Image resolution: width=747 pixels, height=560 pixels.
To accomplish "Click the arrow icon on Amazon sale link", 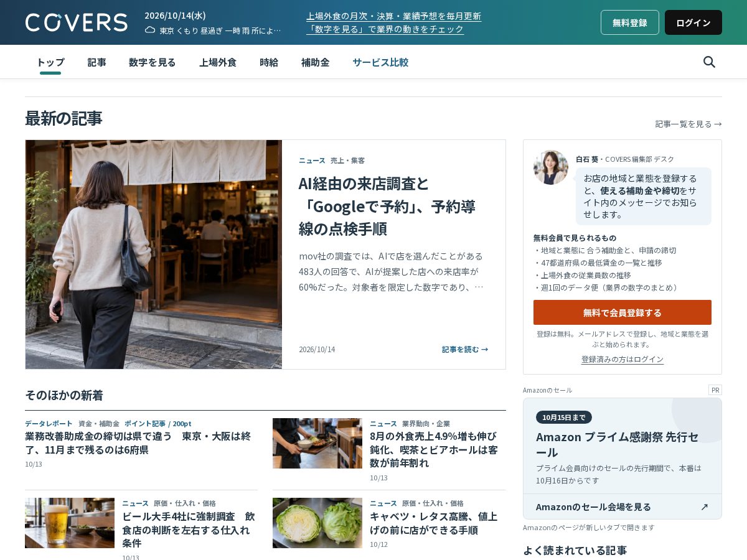I will pyautogui.click(x=704, y=506).
